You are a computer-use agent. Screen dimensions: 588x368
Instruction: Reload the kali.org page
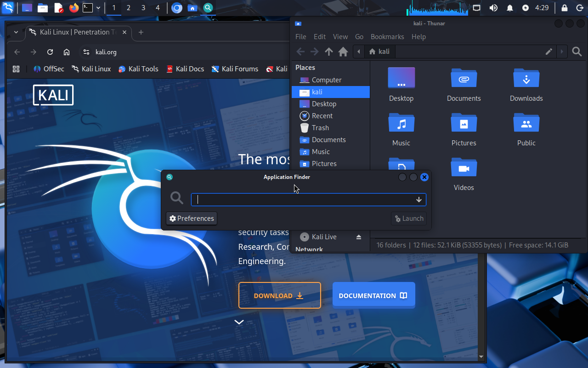point(50,52)
